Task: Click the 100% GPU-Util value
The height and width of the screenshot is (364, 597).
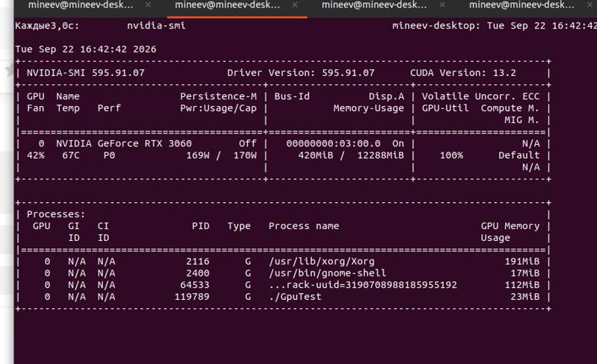Action: coord(451,155)
